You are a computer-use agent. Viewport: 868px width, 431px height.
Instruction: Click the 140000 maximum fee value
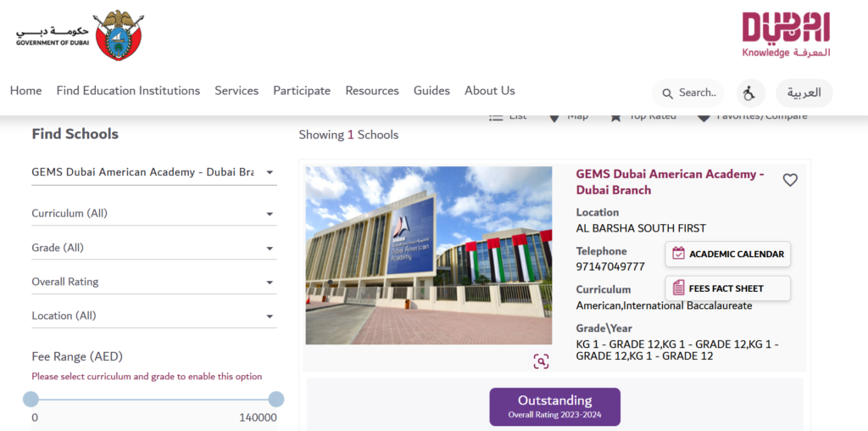258,417
